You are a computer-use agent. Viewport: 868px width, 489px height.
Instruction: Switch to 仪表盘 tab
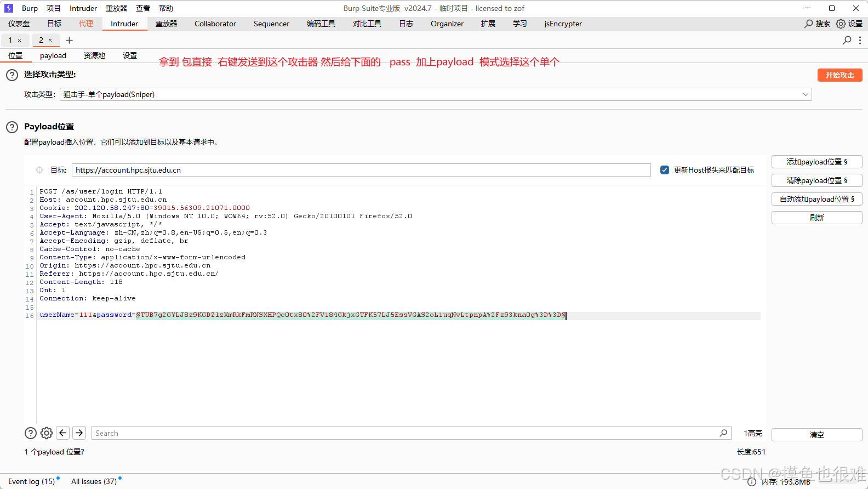tap(19, 24)
